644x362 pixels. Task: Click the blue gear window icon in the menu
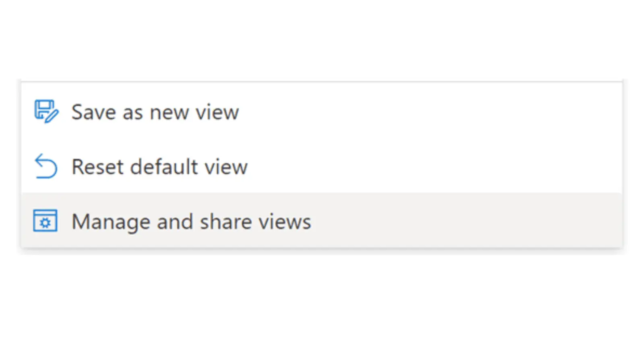point(45,221)
